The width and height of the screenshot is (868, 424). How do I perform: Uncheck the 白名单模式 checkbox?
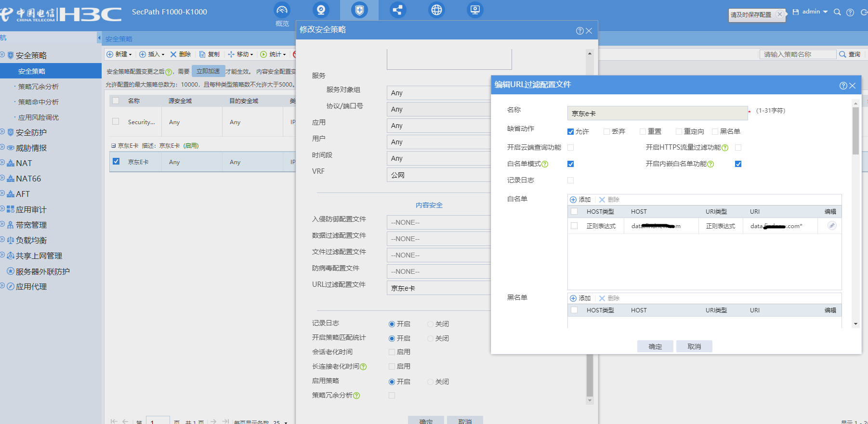pyautogui.click(x=571, y=164)
